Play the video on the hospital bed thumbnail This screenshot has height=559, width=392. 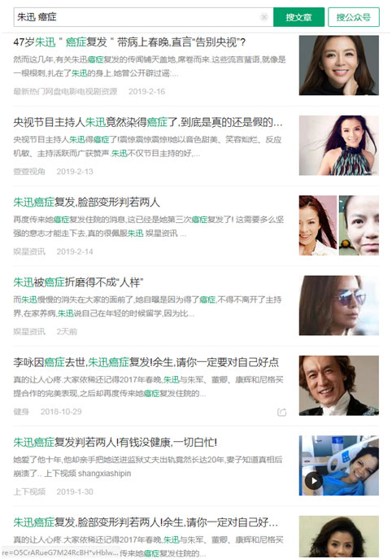point(314,481)
